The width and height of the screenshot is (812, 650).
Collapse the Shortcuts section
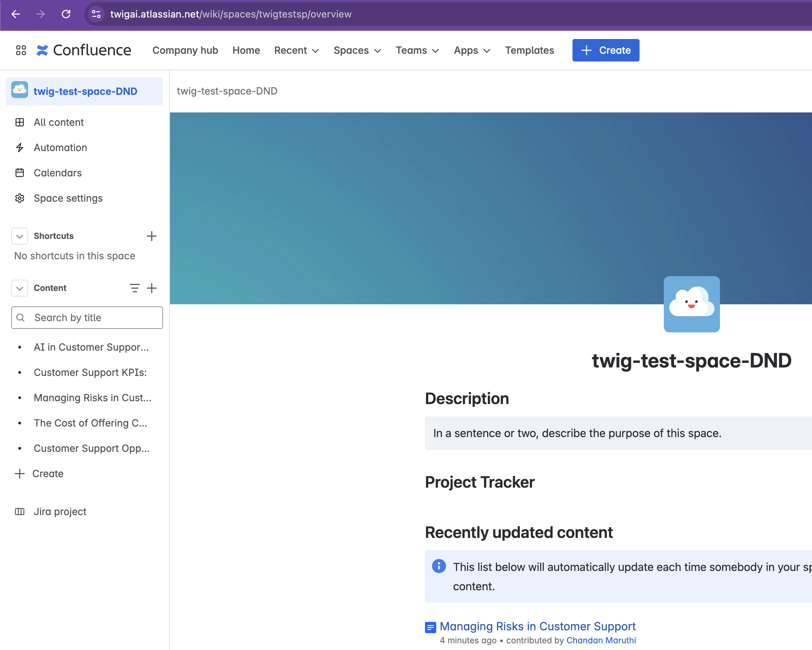pyautogui.click(x=20, y=236)
